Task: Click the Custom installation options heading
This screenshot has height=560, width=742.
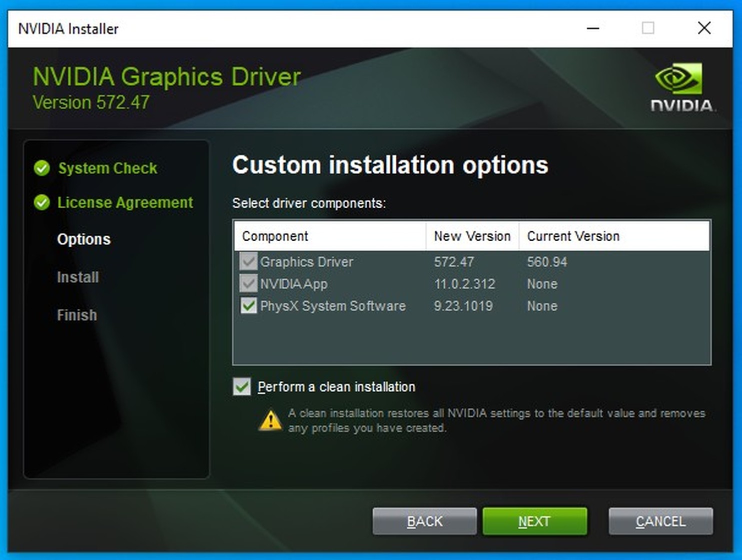Action: point(390,165)
